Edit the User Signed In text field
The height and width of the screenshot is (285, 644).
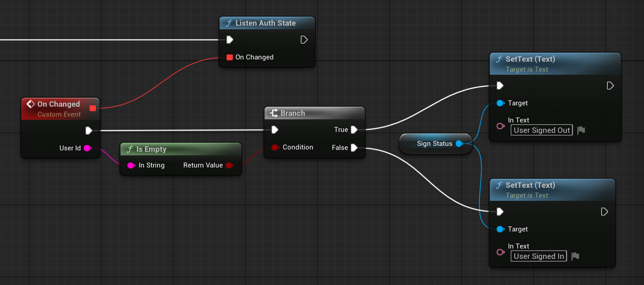(539, 257)
